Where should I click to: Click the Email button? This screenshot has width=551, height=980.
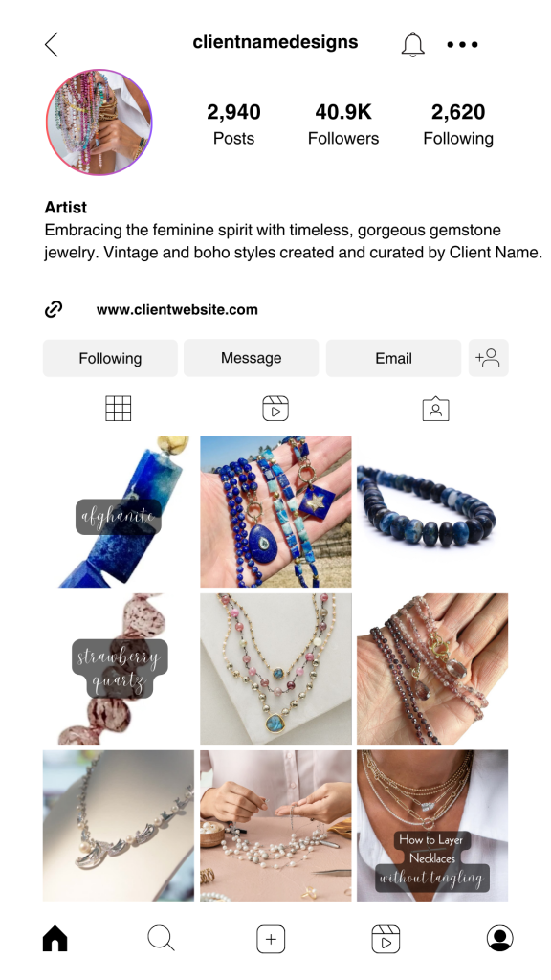click(x=393, y=358)
